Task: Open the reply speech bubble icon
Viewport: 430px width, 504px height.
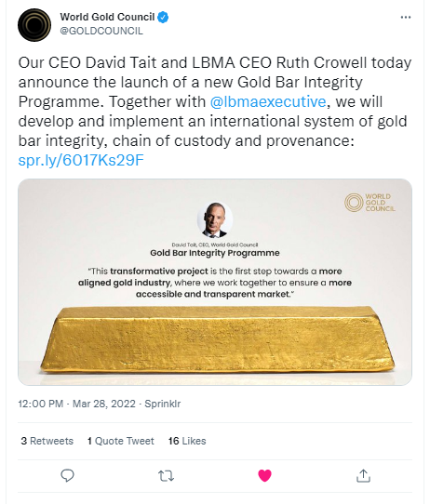Action: click(x=68, y=476)
